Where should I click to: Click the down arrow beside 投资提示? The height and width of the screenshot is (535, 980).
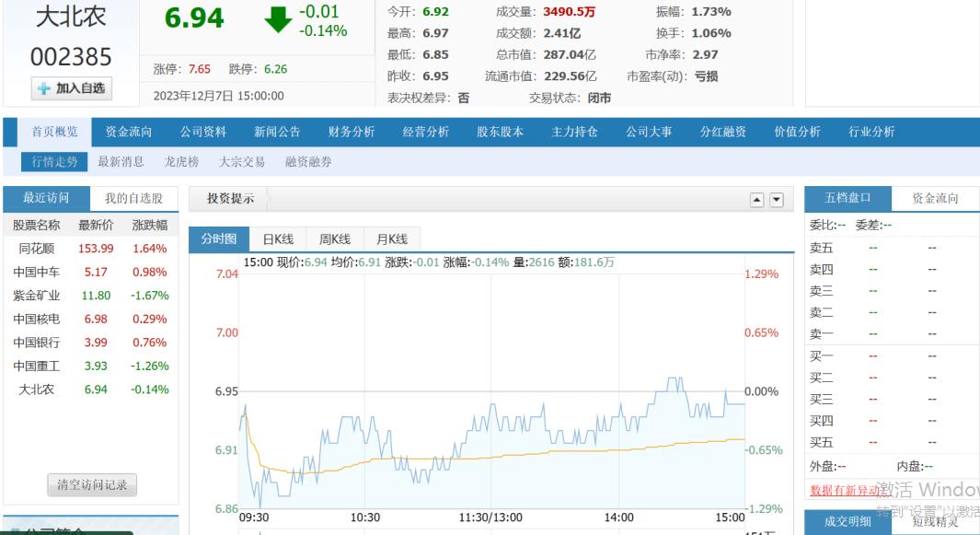tap(777, 200)
